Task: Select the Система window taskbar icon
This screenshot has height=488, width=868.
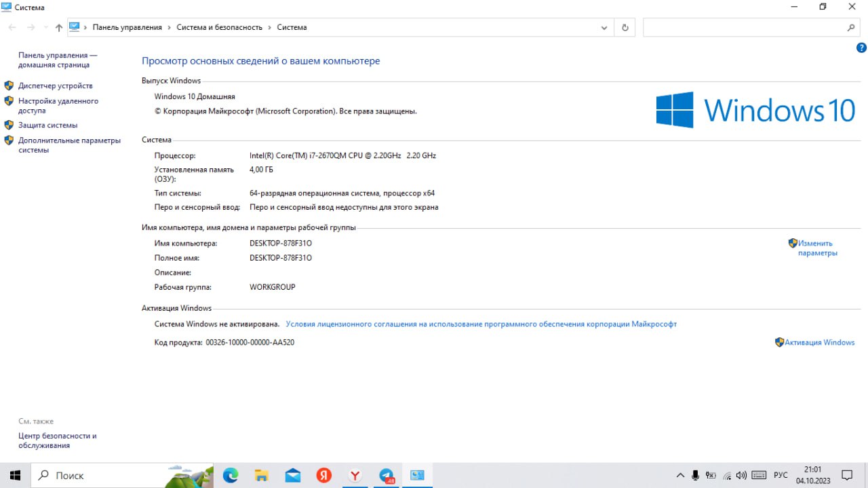Action: click(417, 475)
